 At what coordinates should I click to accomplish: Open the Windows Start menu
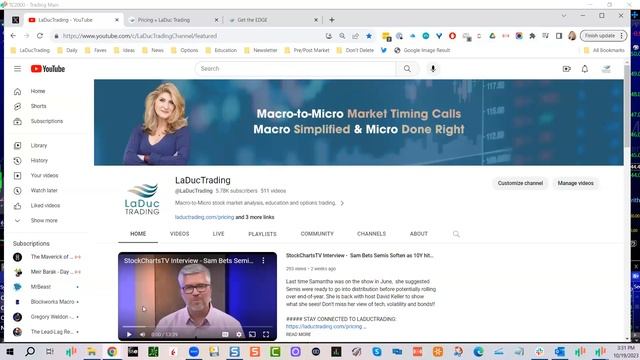[x=10, y=351]
